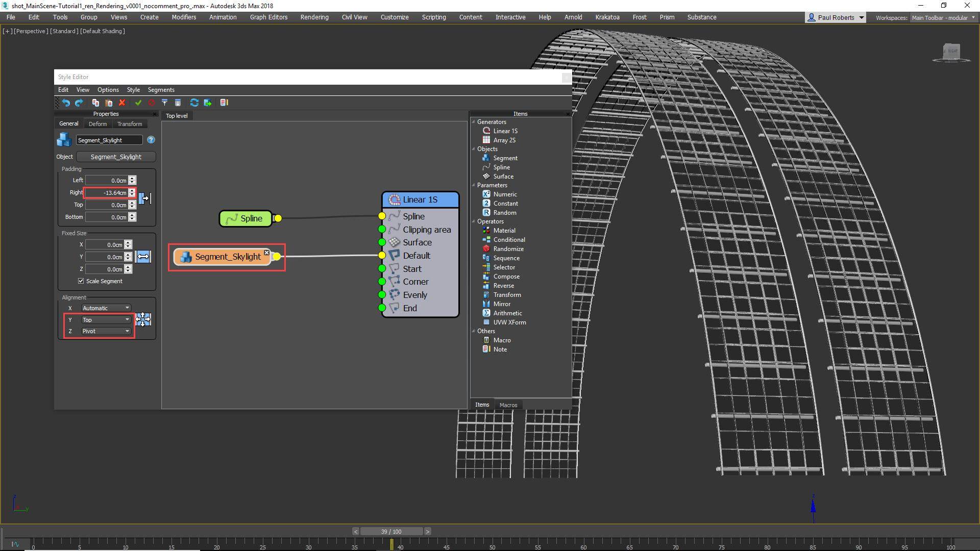980x551 pixels.
Task: Select the Linear 1S generator in Items list
Action: (504, 131)
